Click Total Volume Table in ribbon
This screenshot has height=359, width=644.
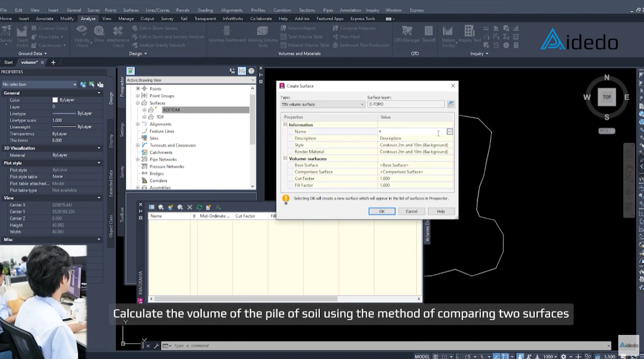(x=302, y=37)
